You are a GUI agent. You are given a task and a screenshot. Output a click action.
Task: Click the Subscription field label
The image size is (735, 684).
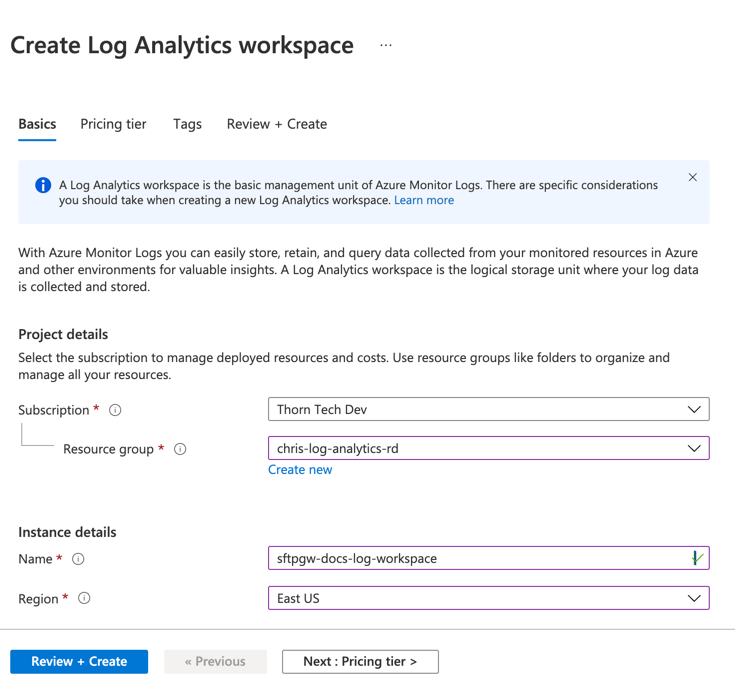point(53,410)
